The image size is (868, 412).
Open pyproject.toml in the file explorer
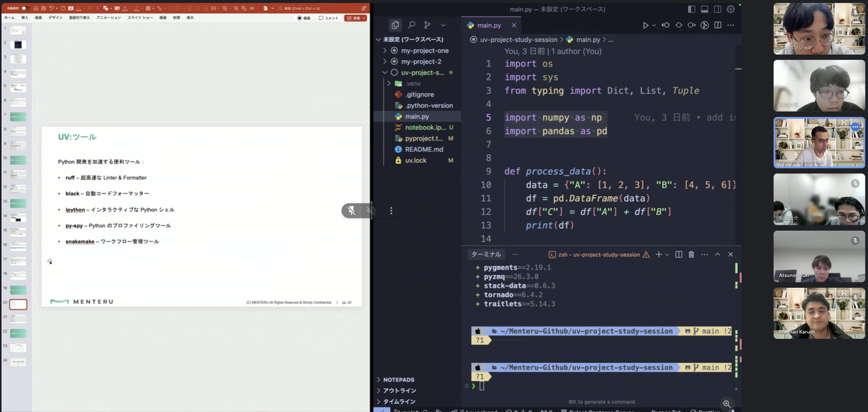tap(424, 139)
